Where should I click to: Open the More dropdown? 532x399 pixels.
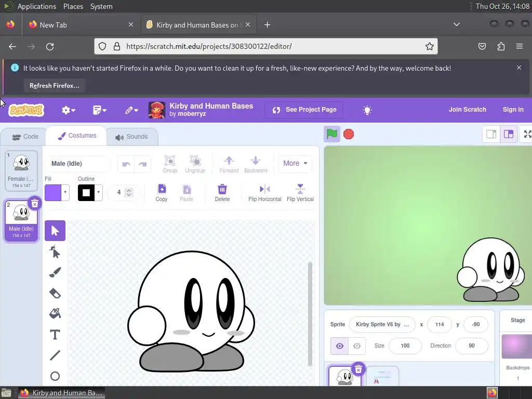295,163
